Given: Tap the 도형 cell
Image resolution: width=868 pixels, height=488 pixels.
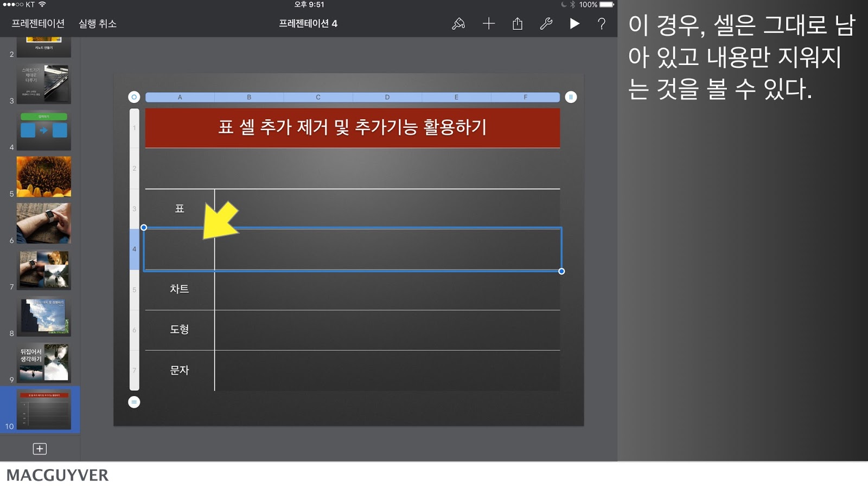Looking at the screenshot, I should coord(180,330).
